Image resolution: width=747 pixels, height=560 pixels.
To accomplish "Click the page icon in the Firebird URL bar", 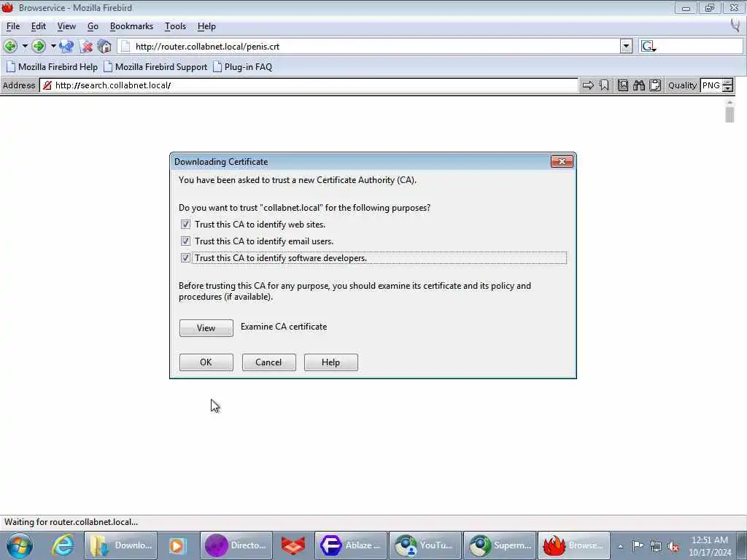I will tap(125, 46).
